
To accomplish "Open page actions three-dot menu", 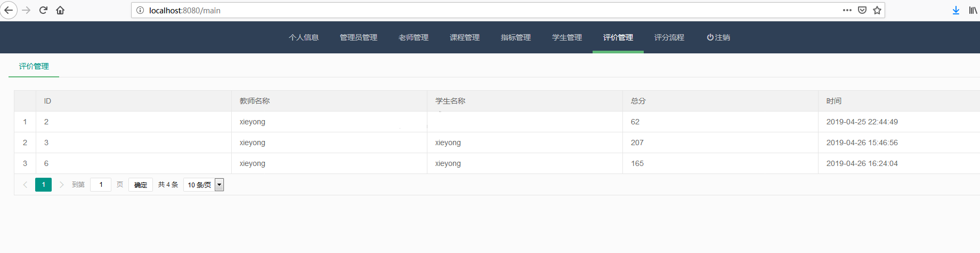I will pyautogui.click(x=847, y=10).
